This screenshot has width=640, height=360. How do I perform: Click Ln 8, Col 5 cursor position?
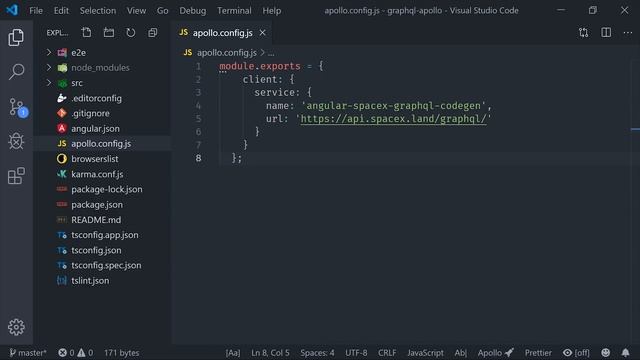click(x=270, y=353)
